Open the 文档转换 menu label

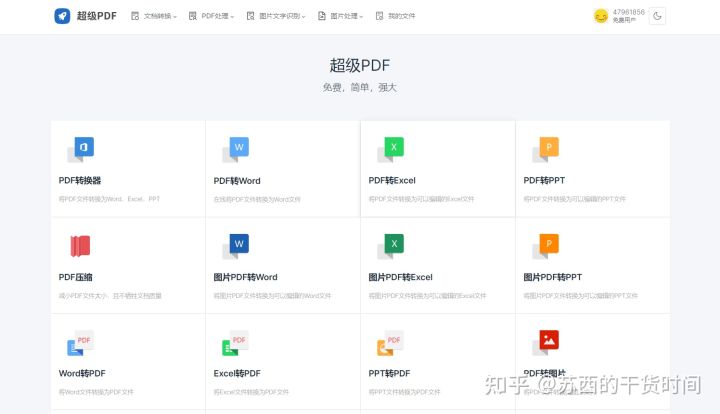(158, 16)
